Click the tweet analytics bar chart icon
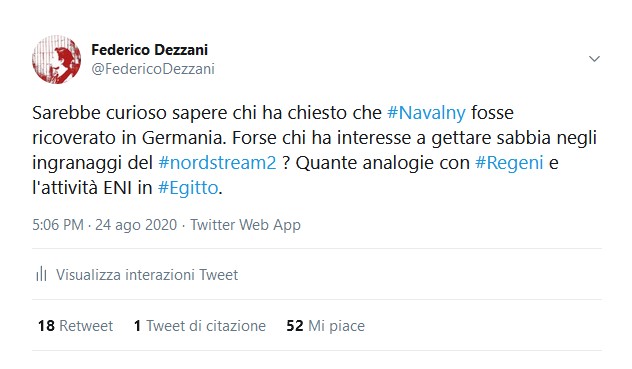Image resolution: width=632 pixels, height=369 pixels. pos(41,274)
